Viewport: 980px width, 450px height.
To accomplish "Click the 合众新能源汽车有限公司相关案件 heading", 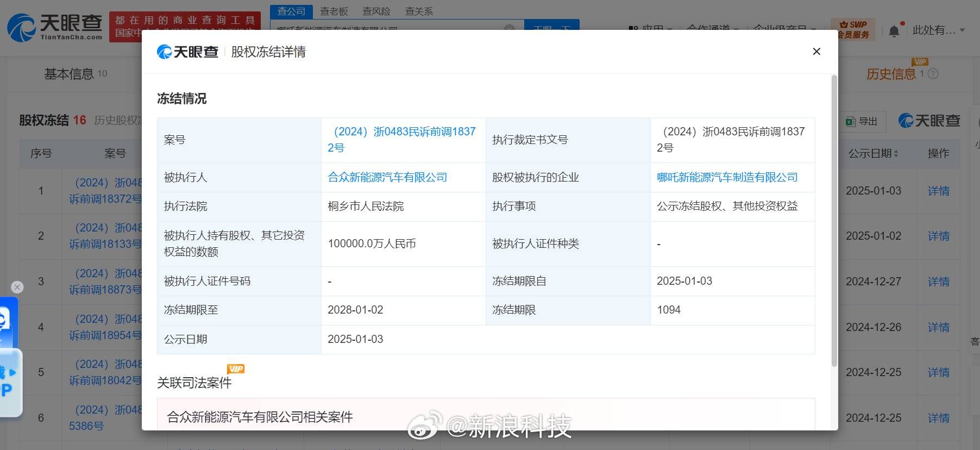I will tap(260, 417).
